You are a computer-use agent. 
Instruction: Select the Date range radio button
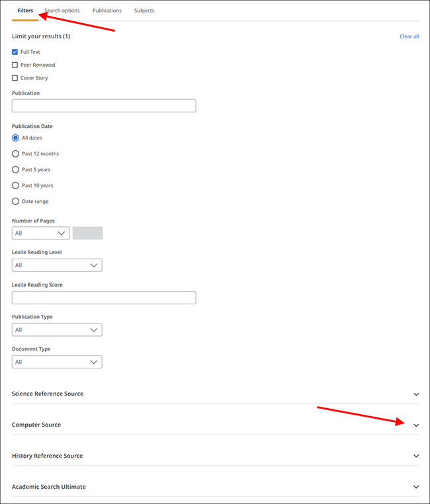[15, 201]
